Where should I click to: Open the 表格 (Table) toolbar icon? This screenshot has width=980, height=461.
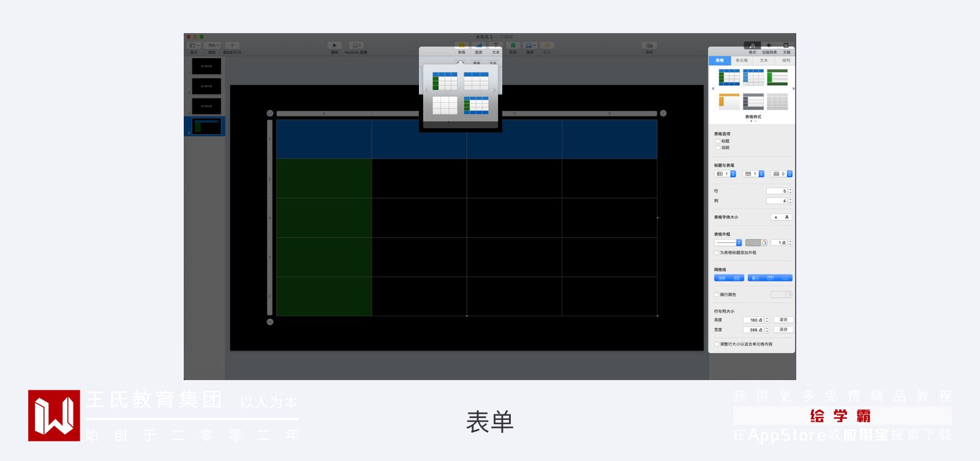click(x=461, y=45)
